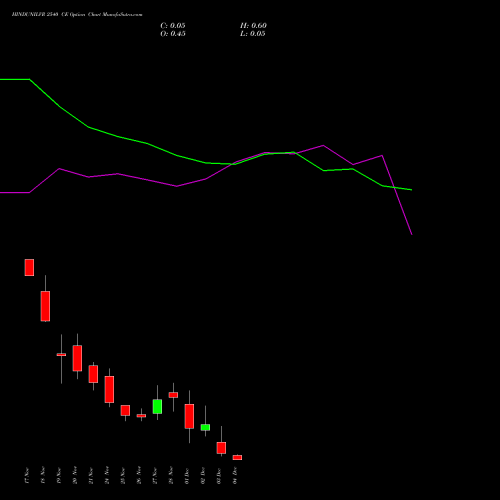
Task: Select the '21 Nov' date label
Action: (91, 476)
